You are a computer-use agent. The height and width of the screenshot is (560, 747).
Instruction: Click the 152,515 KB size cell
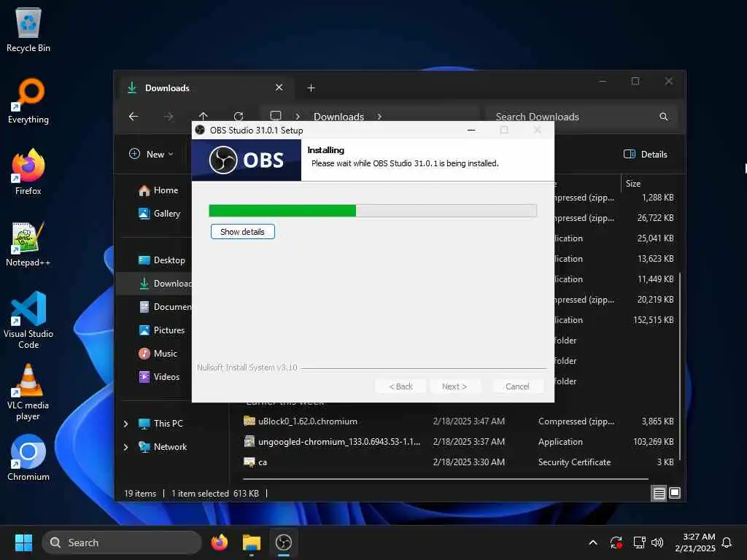click(653, 320)
